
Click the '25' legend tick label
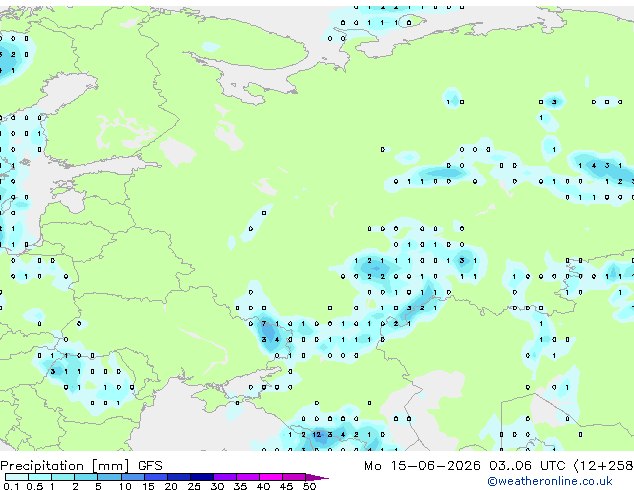click(x=194, y=486)
